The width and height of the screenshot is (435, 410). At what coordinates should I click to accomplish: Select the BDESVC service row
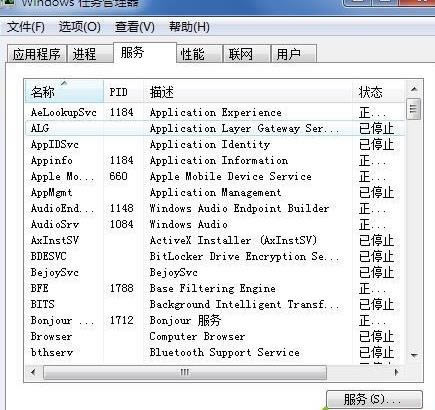(215, 256)
